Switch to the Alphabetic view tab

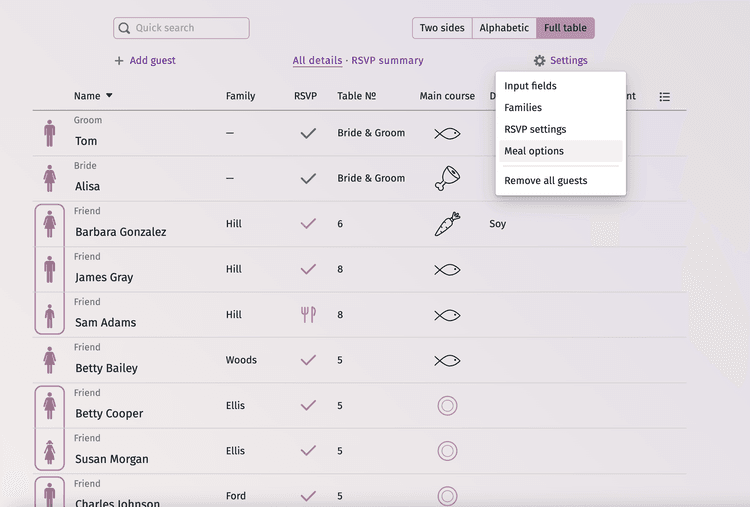[504, 28]
